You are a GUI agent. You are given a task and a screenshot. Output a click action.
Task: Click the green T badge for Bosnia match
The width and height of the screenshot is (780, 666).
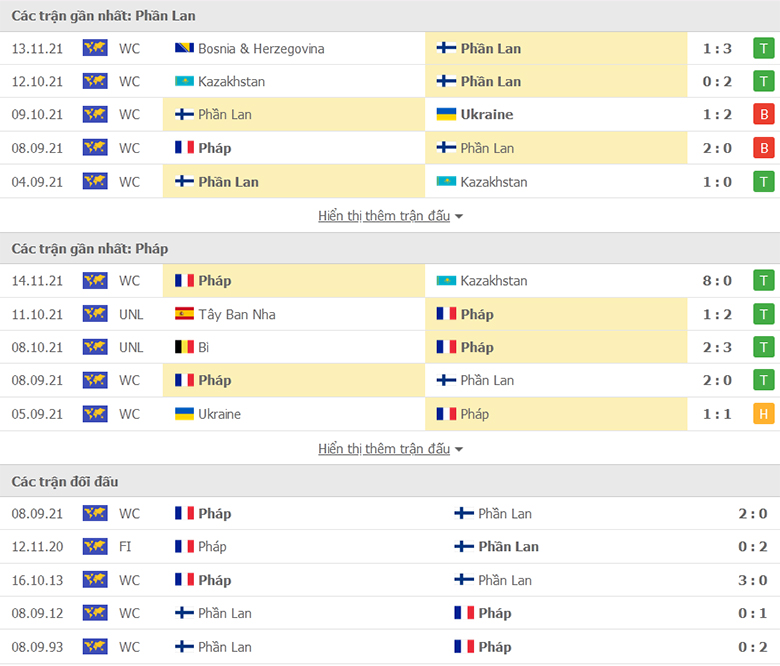[x=764, y=48]
